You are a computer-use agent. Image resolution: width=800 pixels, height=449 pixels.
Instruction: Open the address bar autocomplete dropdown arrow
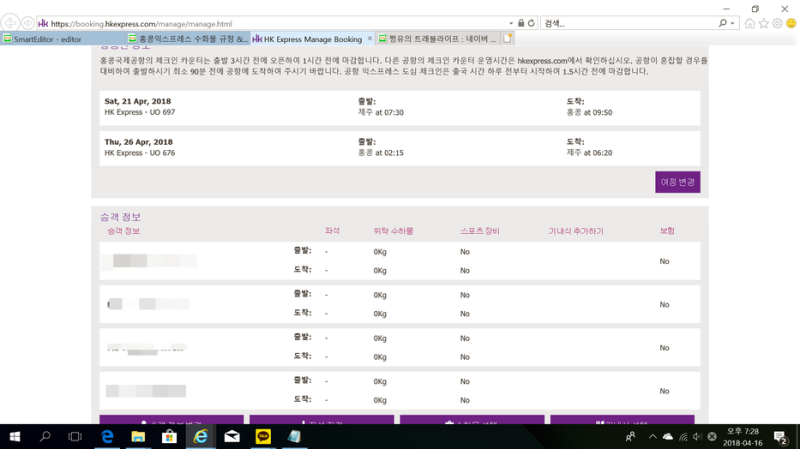(511, 23)
